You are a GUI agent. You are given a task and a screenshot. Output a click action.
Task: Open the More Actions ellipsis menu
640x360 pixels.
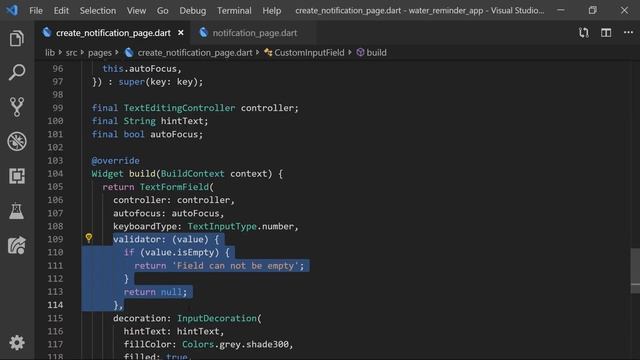tap(628, 32)
